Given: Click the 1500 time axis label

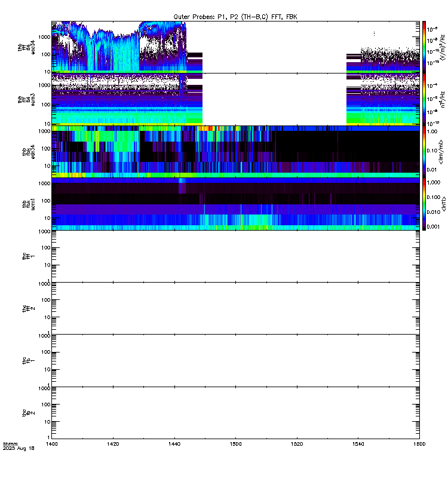Looking at the screenshot, I should (235, 444).
